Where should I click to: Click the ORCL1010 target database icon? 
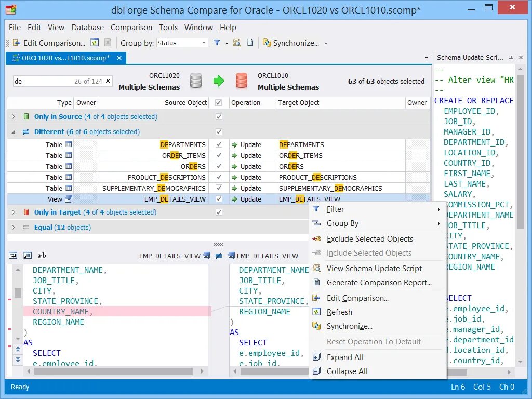241,81
